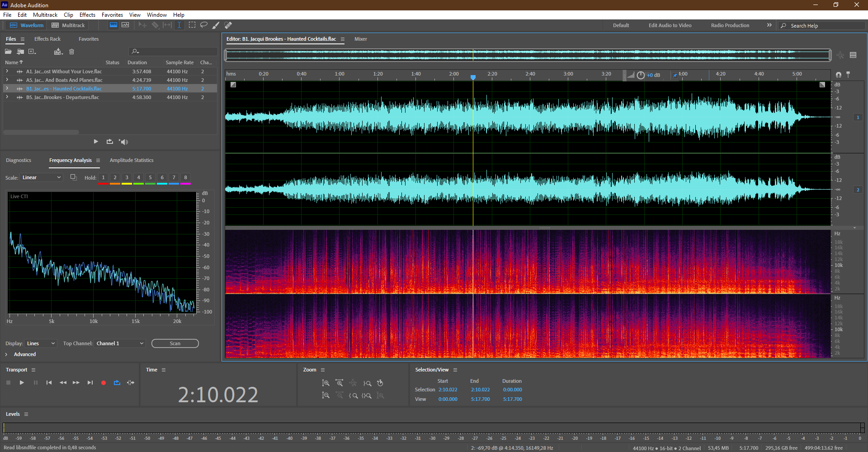Switch to Amplitude Statistics tab
This screenshot has width=868, height=452.
[x=132, y=160]
